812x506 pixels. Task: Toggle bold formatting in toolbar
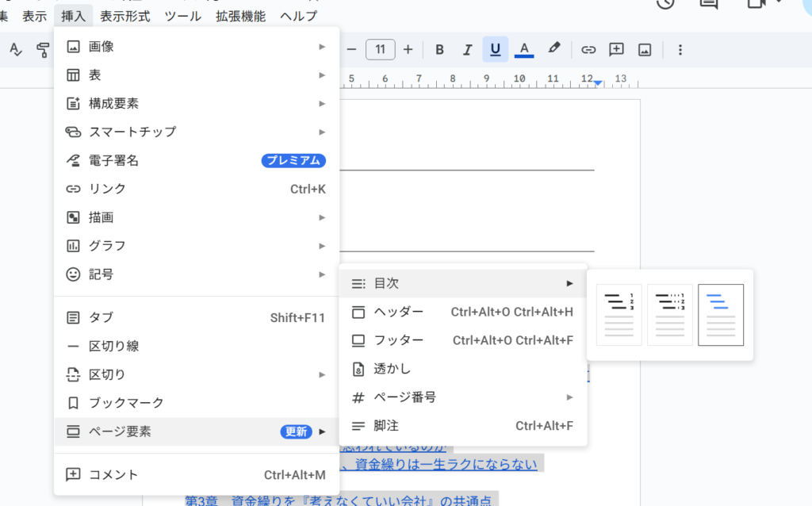pos(439,49)
